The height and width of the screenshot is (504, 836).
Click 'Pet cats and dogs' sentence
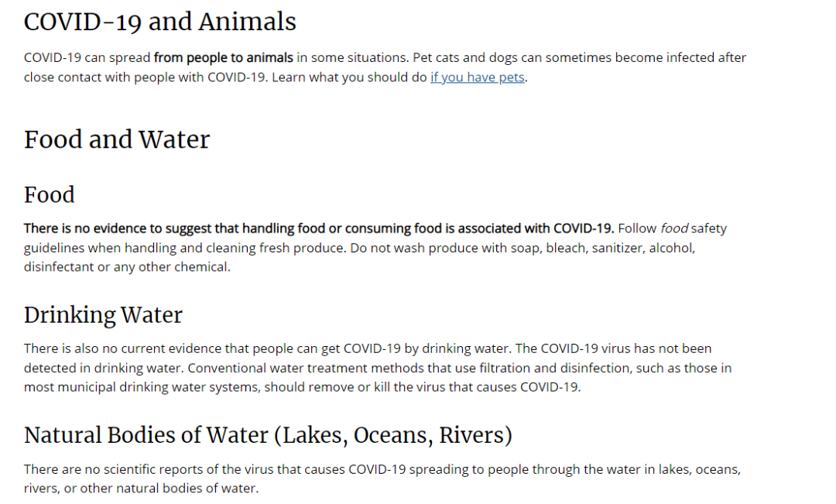[x=579, y=57]
